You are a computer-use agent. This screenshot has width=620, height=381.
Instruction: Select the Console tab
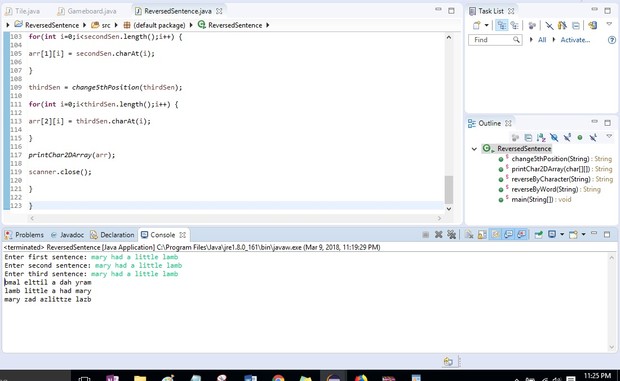click(163, 235)
